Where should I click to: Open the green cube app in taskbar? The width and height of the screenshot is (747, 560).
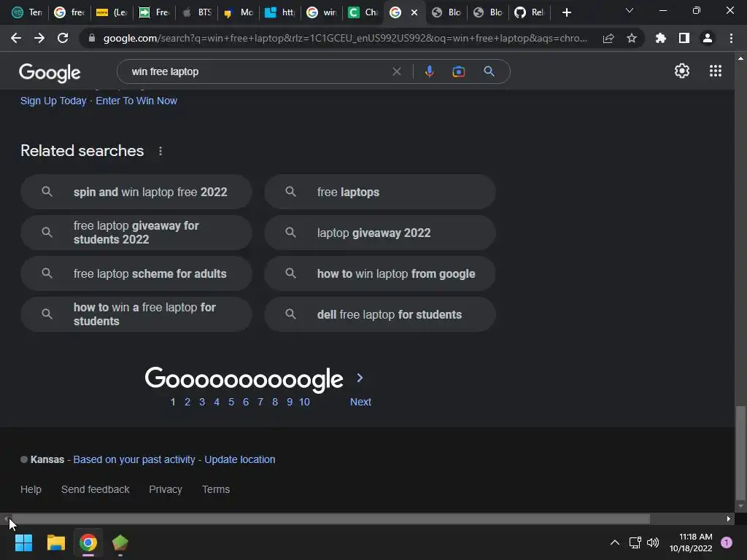click(120, 542)
